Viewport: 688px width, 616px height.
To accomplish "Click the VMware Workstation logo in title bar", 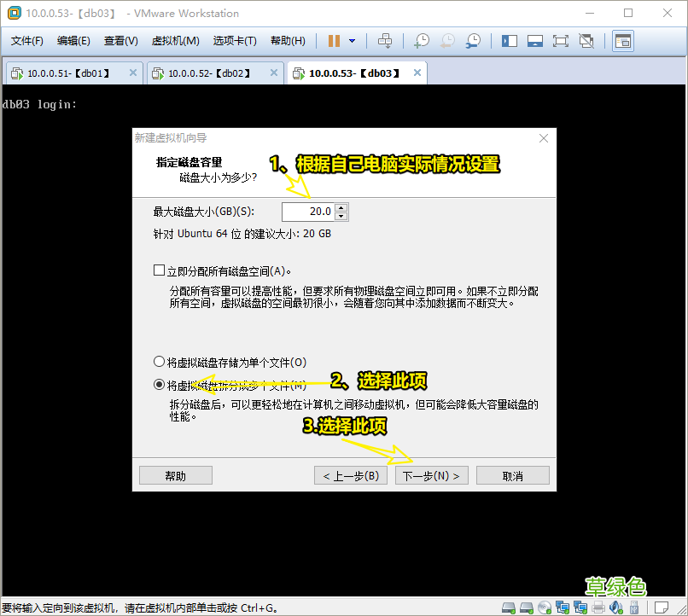I will pyautogui.click(x=14, y=13).
